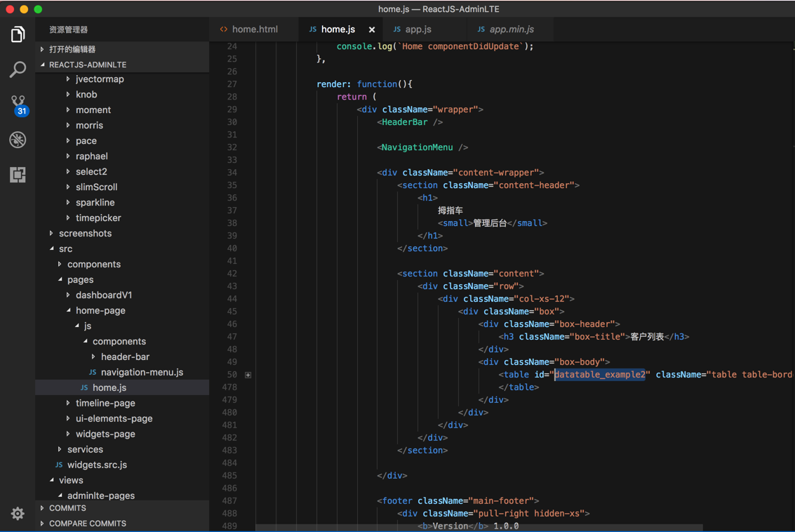Close the home.js editor tab
This screenshot has width=795, height=532.
click(372, 29)
